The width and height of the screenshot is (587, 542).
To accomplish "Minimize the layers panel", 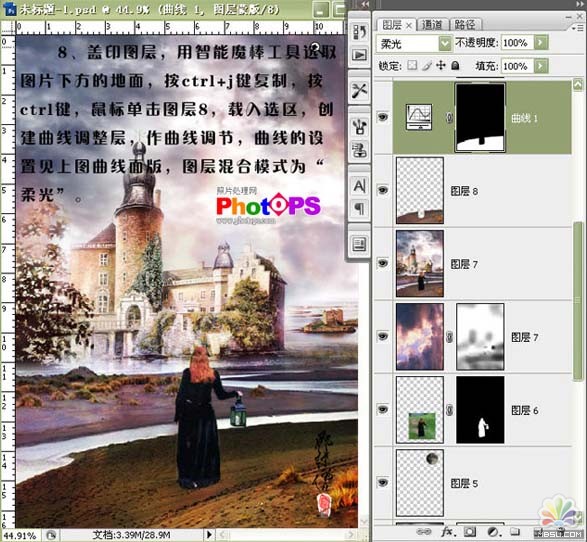I will [x=569, y=17].
